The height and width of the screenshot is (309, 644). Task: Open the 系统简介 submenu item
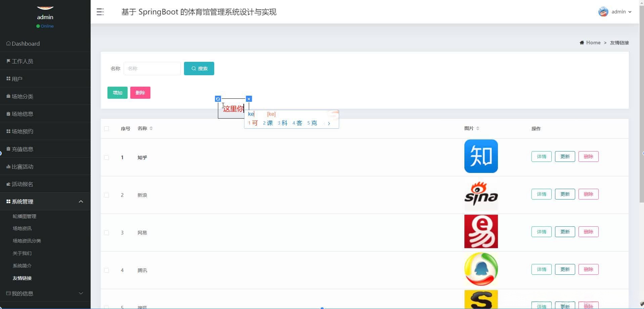22,266
